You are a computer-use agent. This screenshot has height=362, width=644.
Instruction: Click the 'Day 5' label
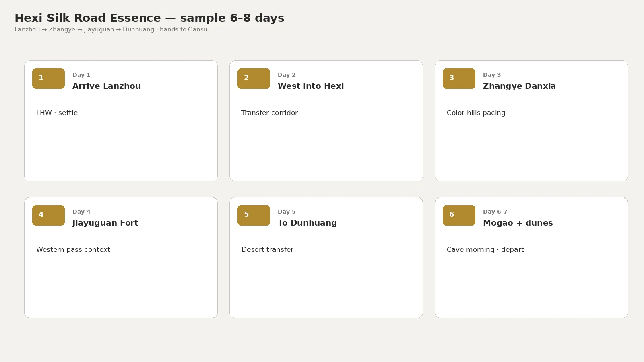click(287, 212)
